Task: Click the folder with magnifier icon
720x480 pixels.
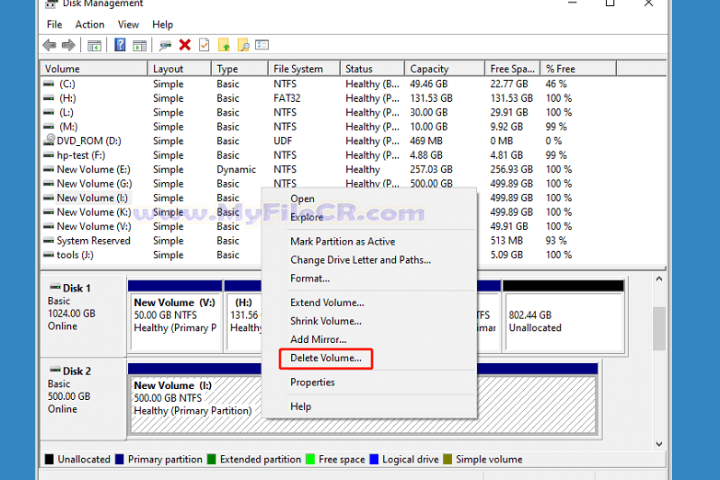Action: [x=243, y=45]
